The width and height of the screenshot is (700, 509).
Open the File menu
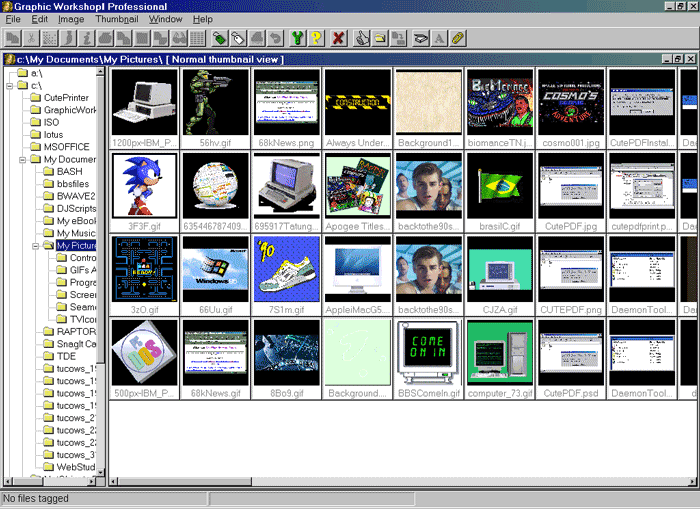pos(13,19)
